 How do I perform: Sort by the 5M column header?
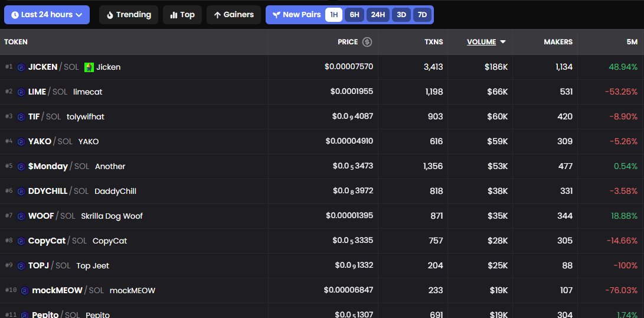tap(632, 42)
